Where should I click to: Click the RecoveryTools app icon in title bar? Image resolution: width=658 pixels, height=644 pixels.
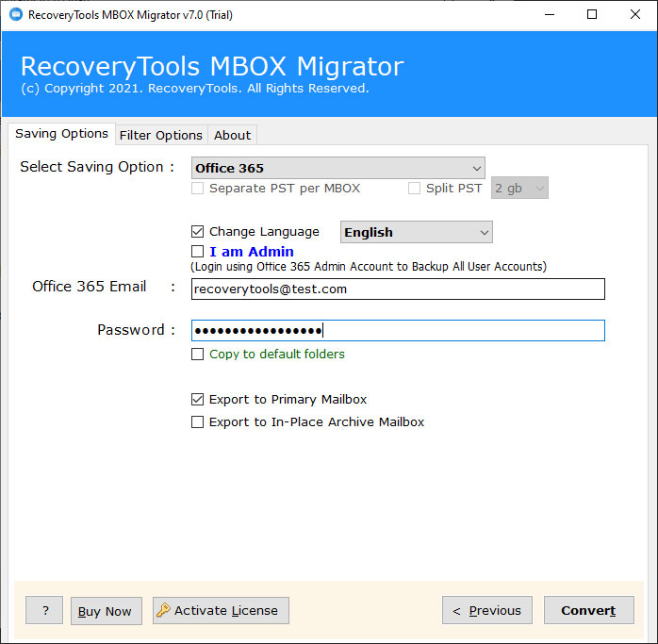click(16, 15)
